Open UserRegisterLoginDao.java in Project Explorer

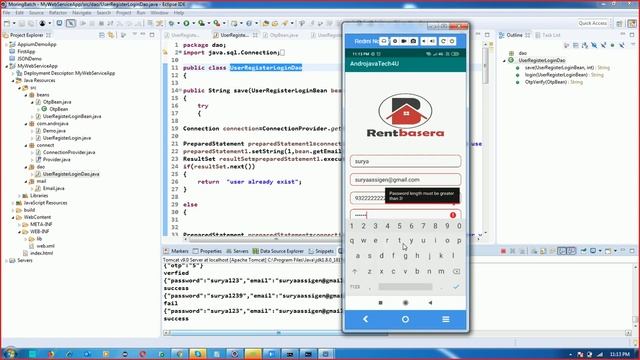pyautogui.click(x=71, y=174)
